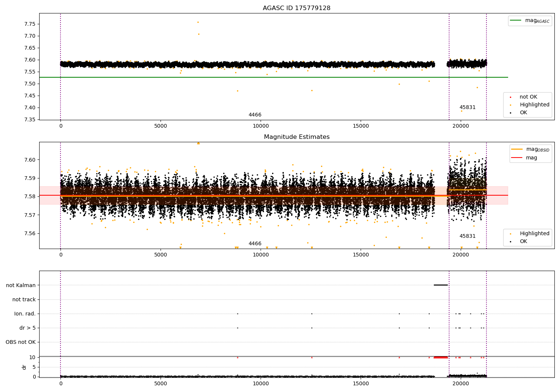Viewport: 560px width, 392px height.
Task: Click the 'not Kalman' axis label
Action: 21,285
